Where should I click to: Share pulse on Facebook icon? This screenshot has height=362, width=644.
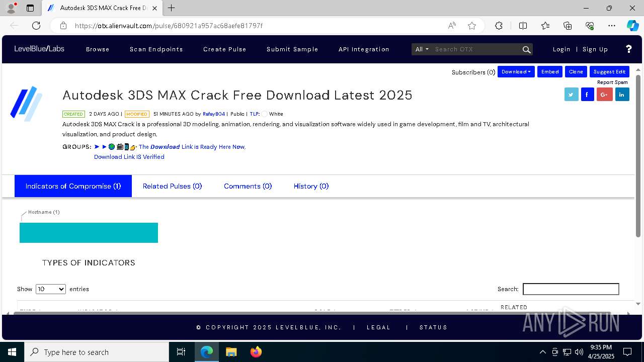(588, 94)
